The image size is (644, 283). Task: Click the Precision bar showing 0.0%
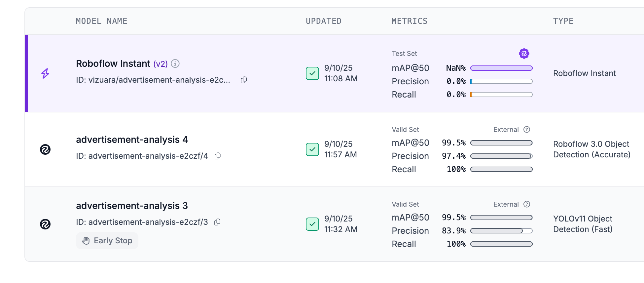click(x=501, y=81)
